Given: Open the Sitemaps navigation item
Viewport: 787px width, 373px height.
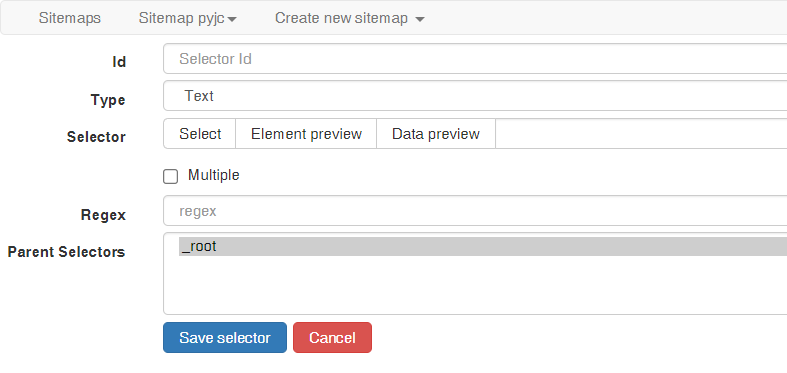Looking at the screenshot, I should [x=70, y=19].
